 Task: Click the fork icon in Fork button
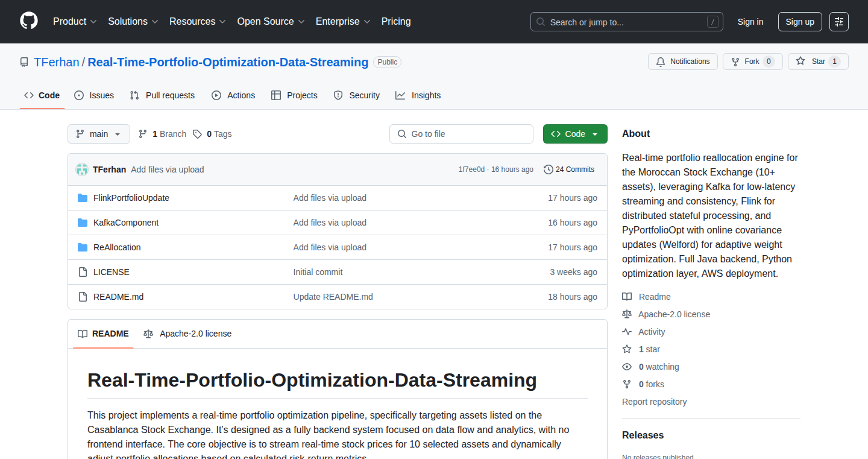[735, 62]
